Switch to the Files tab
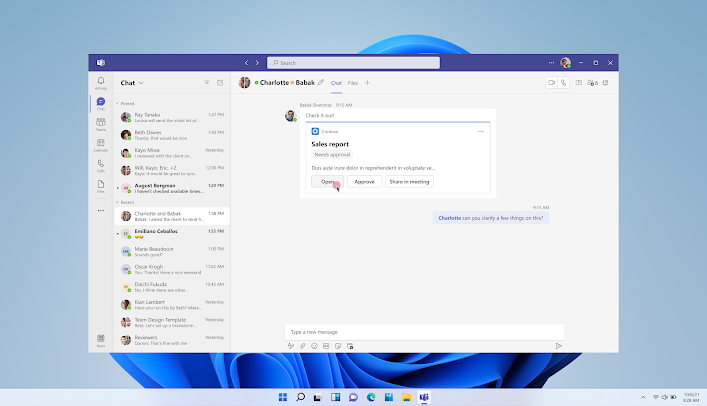This screenshot has width=707, height=406. pyautogui.click(x=353, y=83)
